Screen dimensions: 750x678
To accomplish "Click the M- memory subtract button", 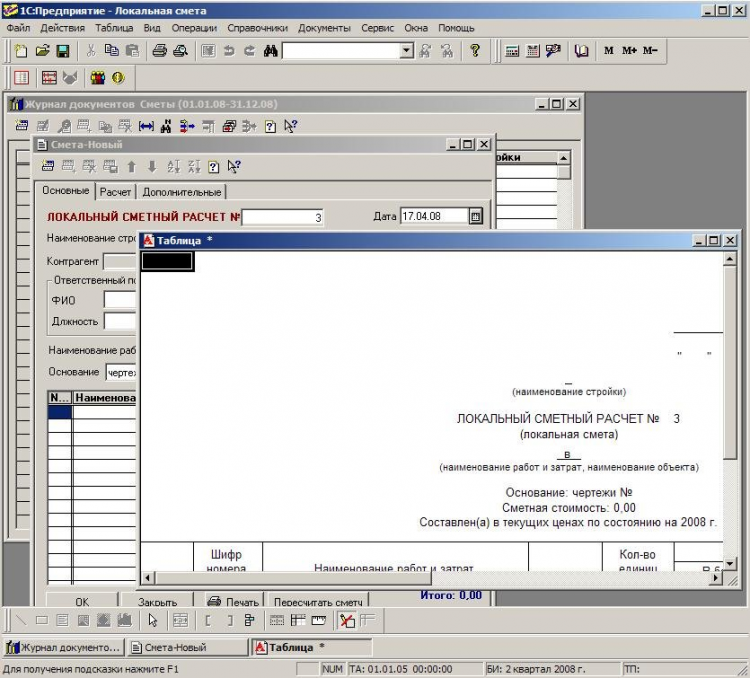I will (650, 51).
